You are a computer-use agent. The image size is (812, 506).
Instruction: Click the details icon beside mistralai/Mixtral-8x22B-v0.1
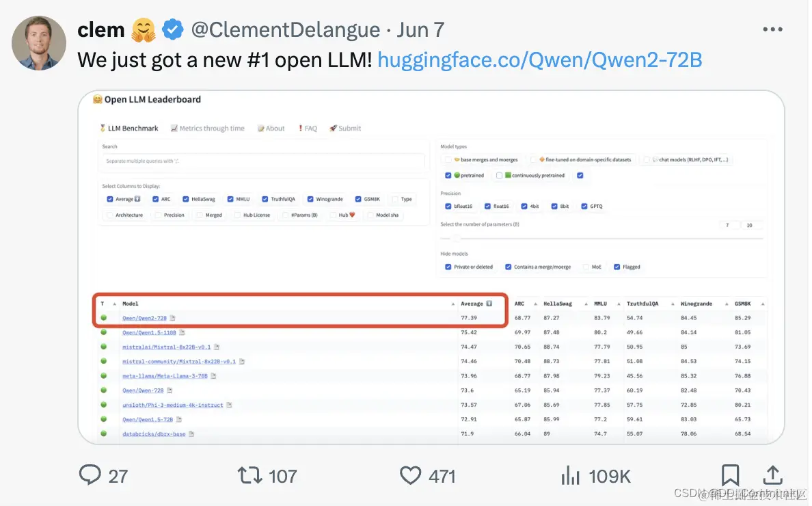pyautogui.click(x=217, y=347)
